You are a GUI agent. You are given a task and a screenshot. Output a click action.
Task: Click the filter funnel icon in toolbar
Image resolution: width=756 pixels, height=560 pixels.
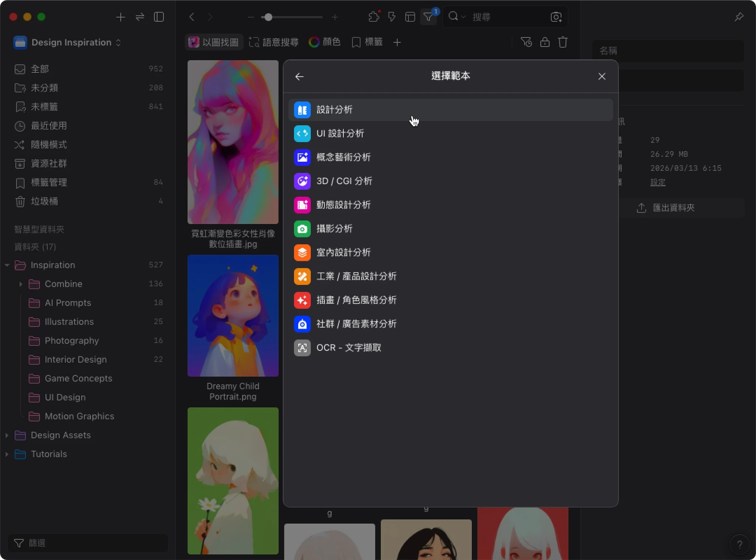click(428, 17)
